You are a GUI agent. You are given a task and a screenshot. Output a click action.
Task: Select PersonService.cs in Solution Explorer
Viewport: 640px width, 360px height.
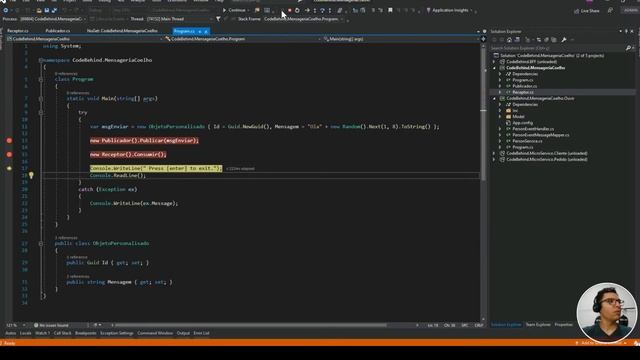tap(527, 141)
